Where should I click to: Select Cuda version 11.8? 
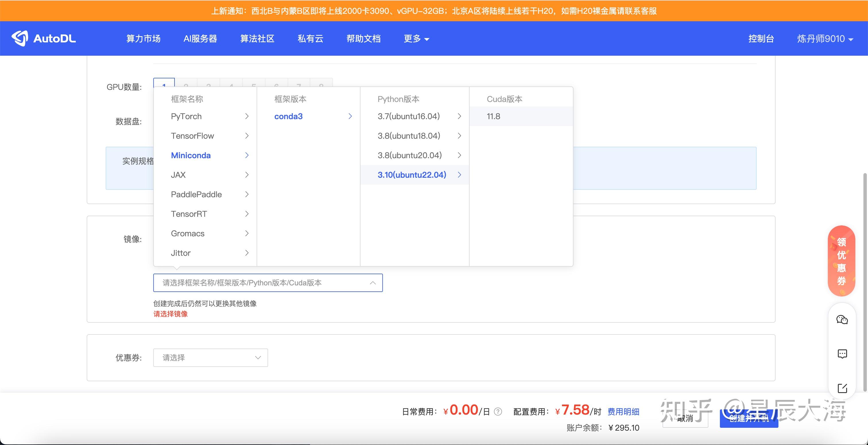493,116
